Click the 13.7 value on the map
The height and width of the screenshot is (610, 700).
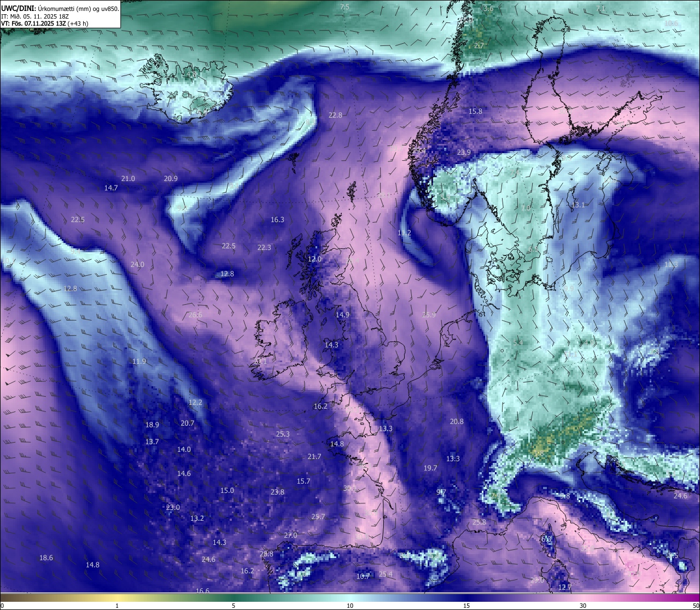[x=152, y=441]
